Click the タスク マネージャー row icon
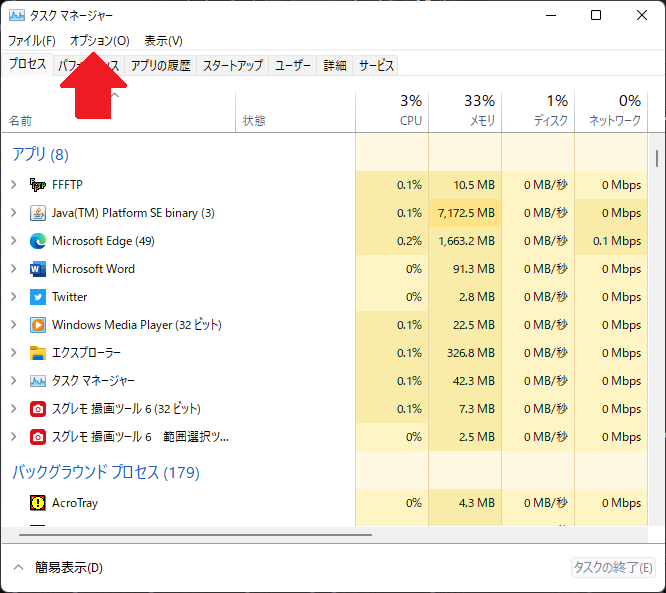 [38, 381]
